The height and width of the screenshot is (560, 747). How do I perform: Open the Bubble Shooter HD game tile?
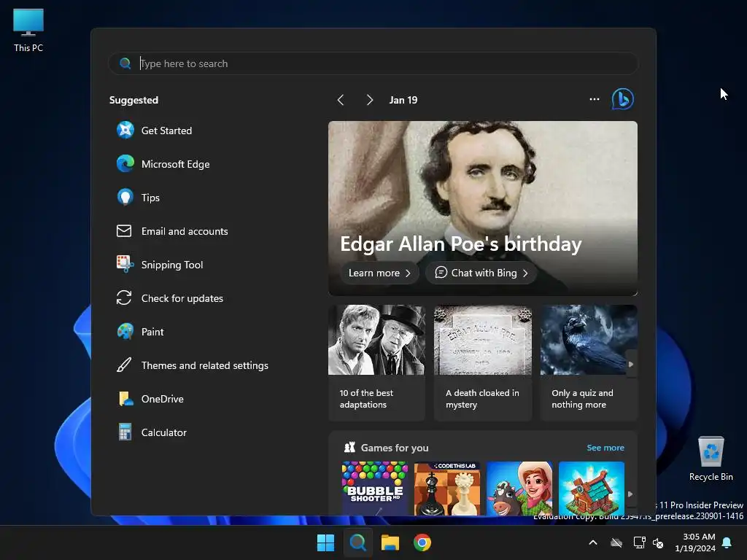375,488
